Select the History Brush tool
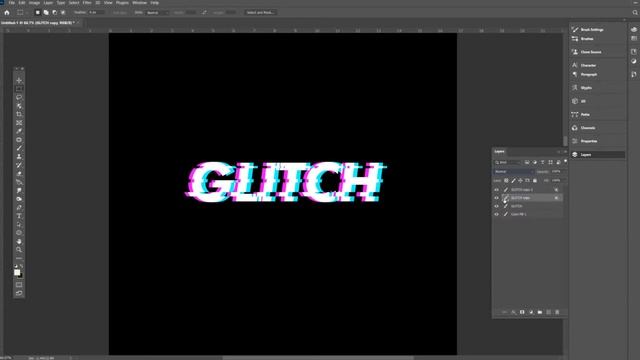This screenshot has height=360, width=640. [x=19, y=165]
